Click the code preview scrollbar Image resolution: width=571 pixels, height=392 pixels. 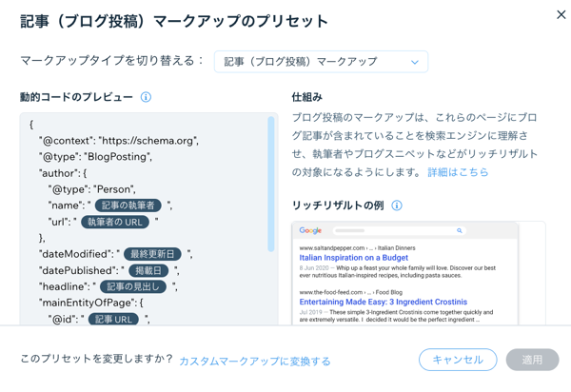click(x=271, y=184)
